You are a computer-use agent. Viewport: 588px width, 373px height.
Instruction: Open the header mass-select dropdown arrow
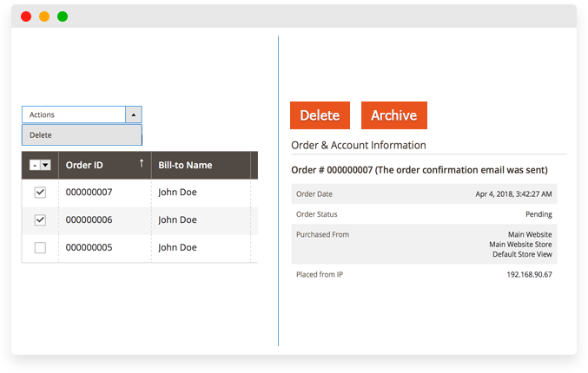click(45, 165)
